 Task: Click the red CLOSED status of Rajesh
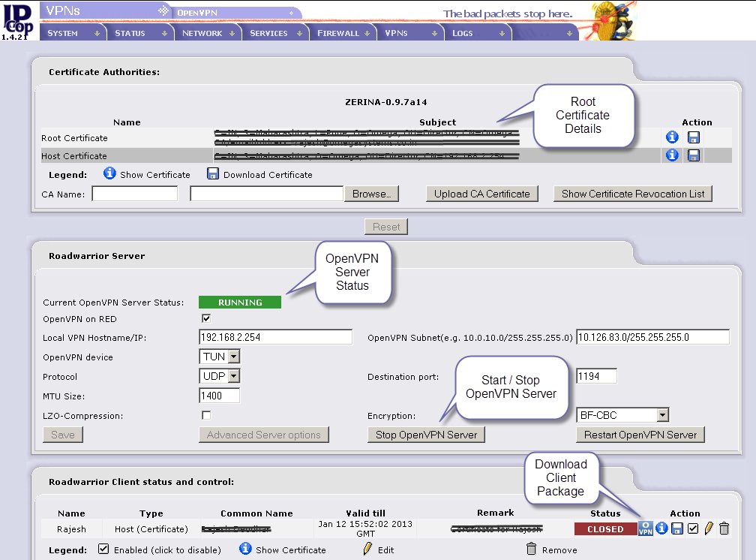[x=605, y=529]
